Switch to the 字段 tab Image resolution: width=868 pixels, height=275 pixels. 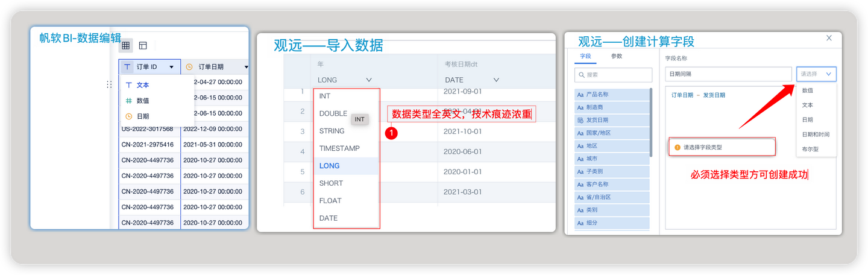pos(586,56)
